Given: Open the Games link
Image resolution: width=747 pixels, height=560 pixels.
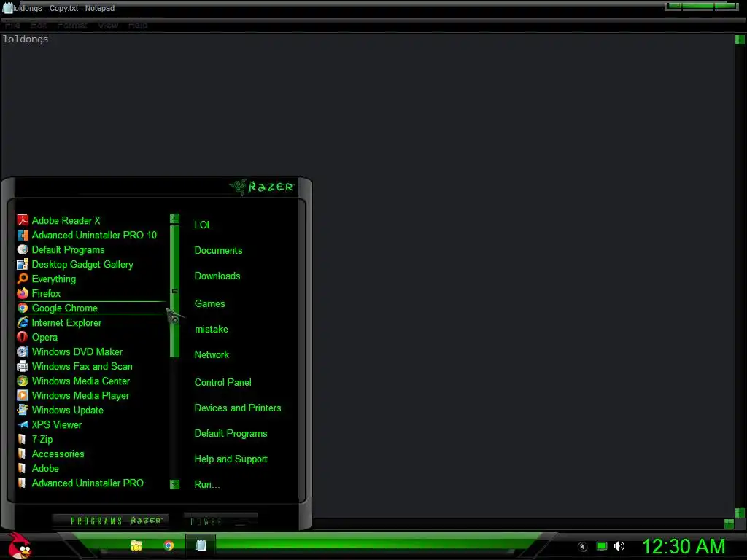Looking at the screenshot, I should click(209, 304).
